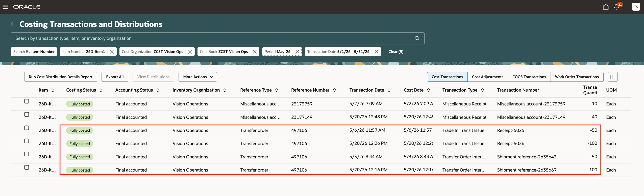Clear all five filters
This screenshot has width=644, height=196.
pyautogui.click(x=396, y=52)
